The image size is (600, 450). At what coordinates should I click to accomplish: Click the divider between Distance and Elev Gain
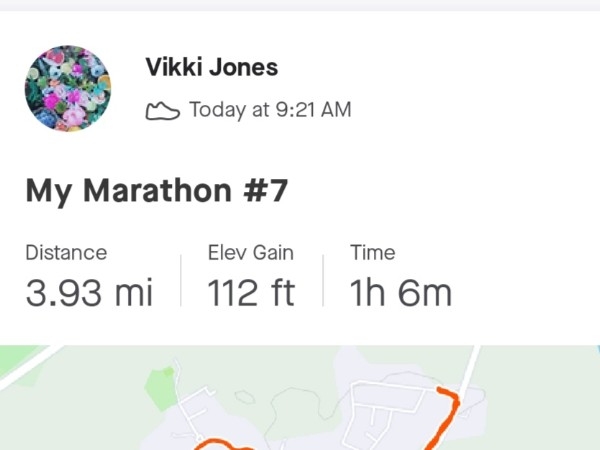pyautogui.click(x=181, y=280)
